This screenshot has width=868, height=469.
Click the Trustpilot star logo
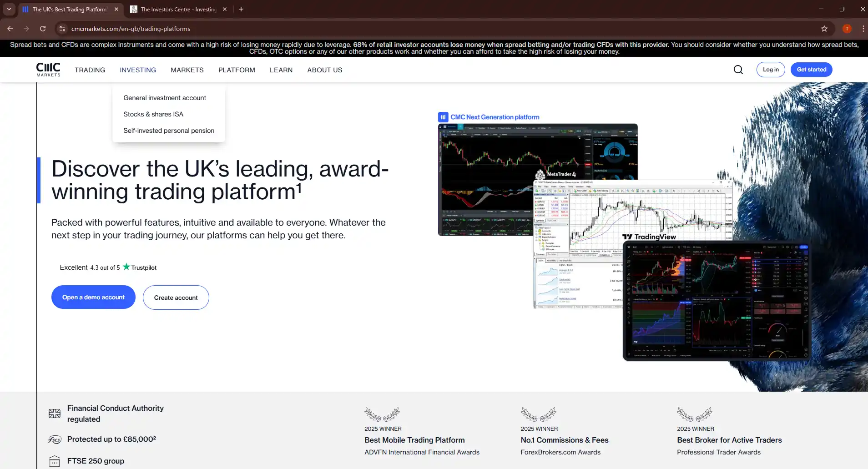(126, 267)
